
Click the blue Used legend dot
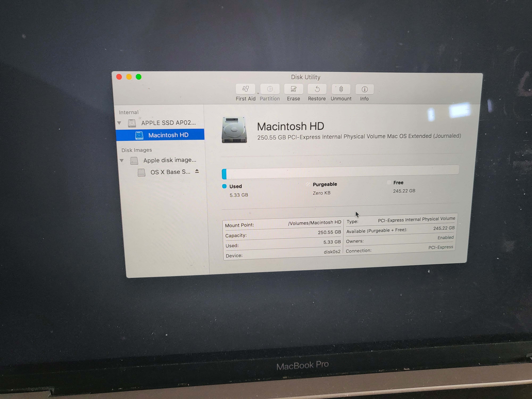pyautogui.click(x=224, y=186)
